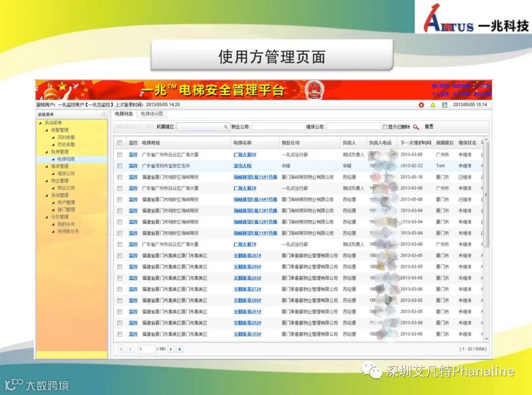Open 历史告警 in the sidebar

tap(66, 144)
